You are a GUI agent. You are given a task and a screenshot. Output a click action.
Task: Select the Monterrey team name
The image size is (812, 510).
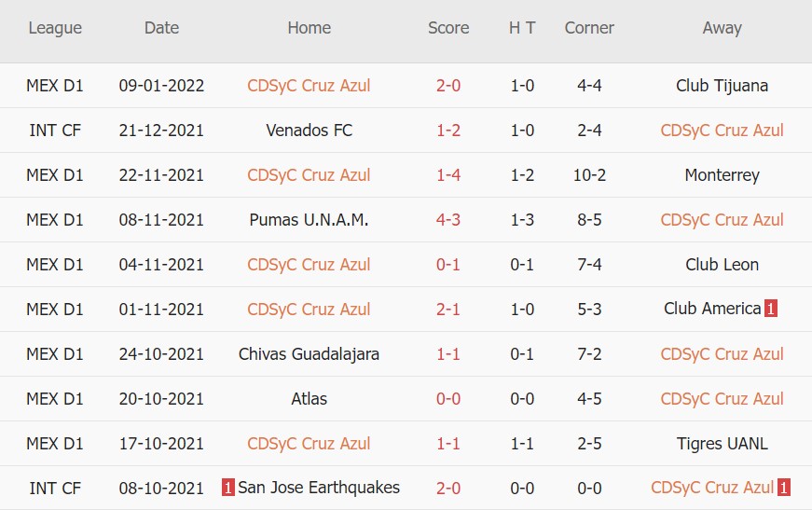[x=722, y=175]
